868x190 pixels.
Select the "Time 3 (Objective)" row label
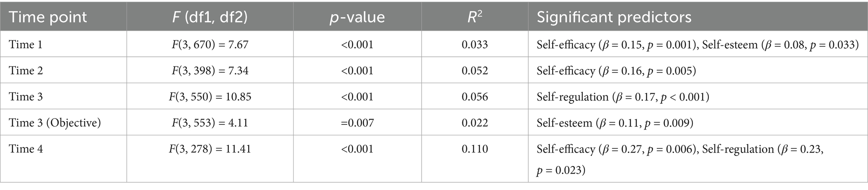(x=55, y=123)
